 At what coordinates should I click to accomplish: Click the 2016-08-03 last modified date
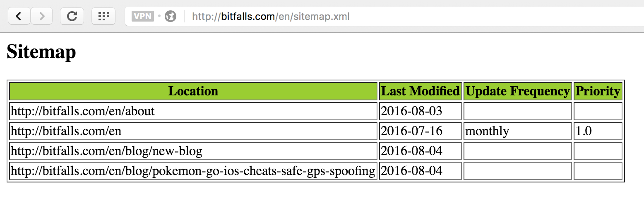point(411,111)
